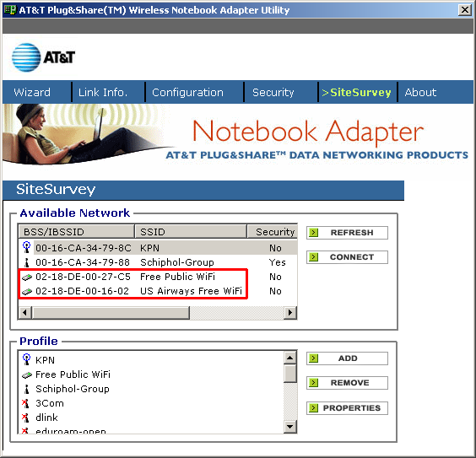Click the right arrow of the network list scrollbar
This screenshot has height=458, width=476.
[290, 312]
